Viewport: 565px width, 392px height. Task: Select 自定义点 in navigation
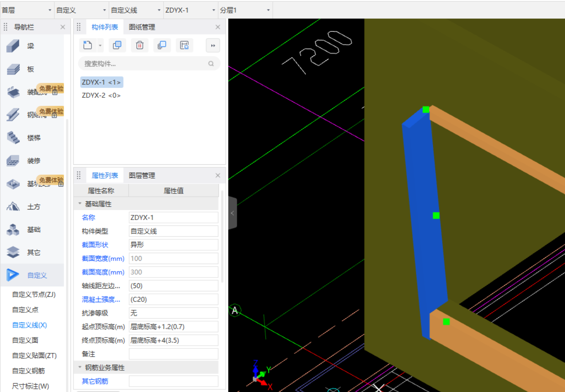[x=25, y=309]
